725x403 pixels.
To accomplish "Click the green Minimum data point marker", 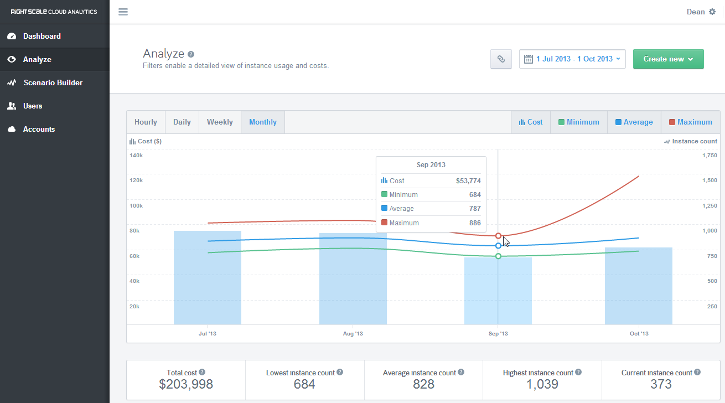I will point(498,256).
